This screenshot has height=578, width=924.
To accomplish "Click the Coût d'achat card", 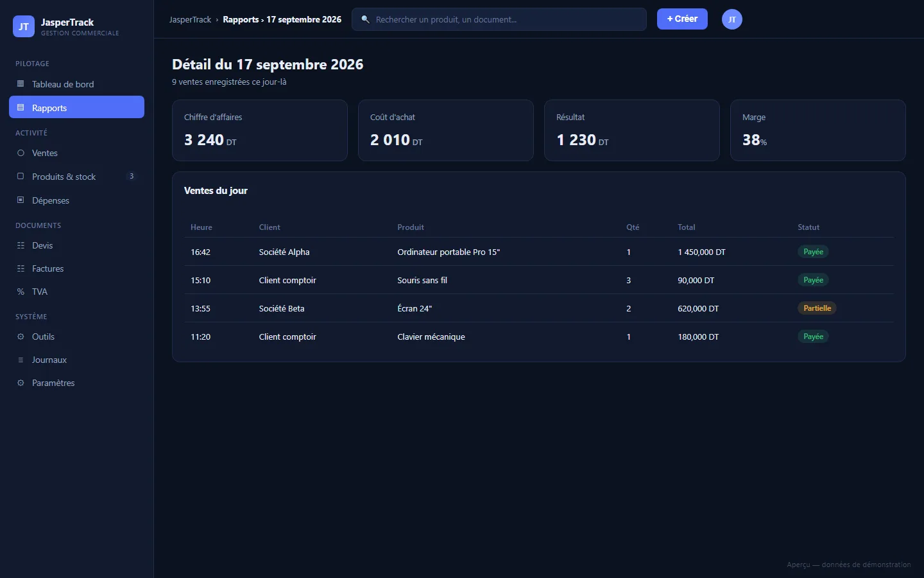I will coord(446,130).
